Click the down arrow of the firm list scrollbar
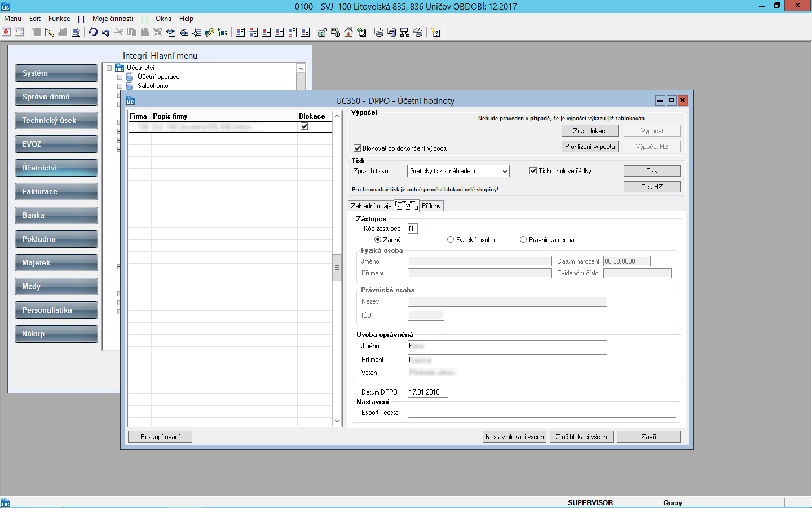This screenshot has width=812, height=508. coord(337,421)
